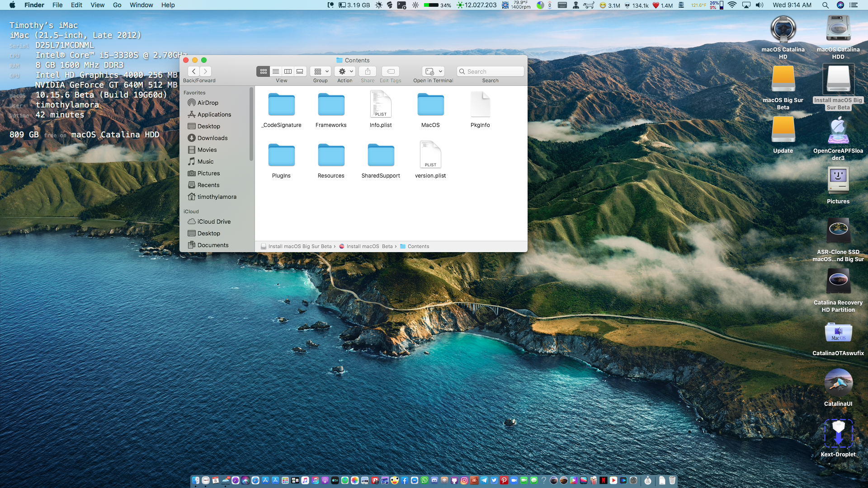
Task: Open the View menu in menu bar
Action: 97,5
